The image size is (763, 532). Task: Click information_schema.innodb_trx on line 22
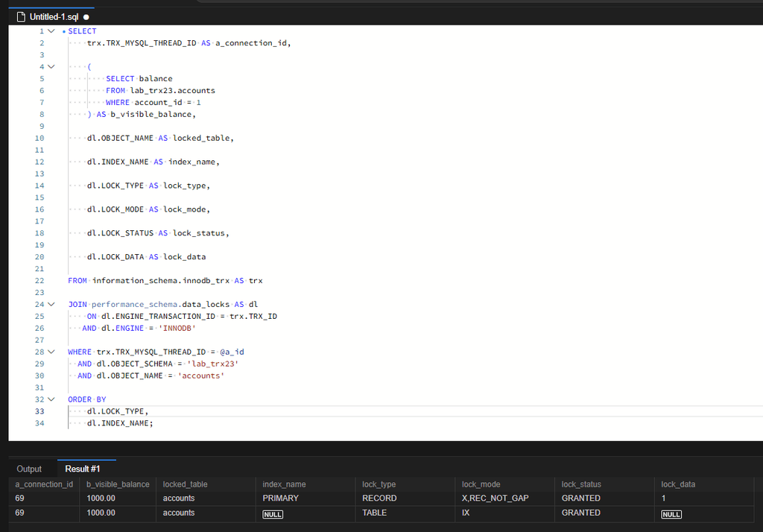(161, 281)
